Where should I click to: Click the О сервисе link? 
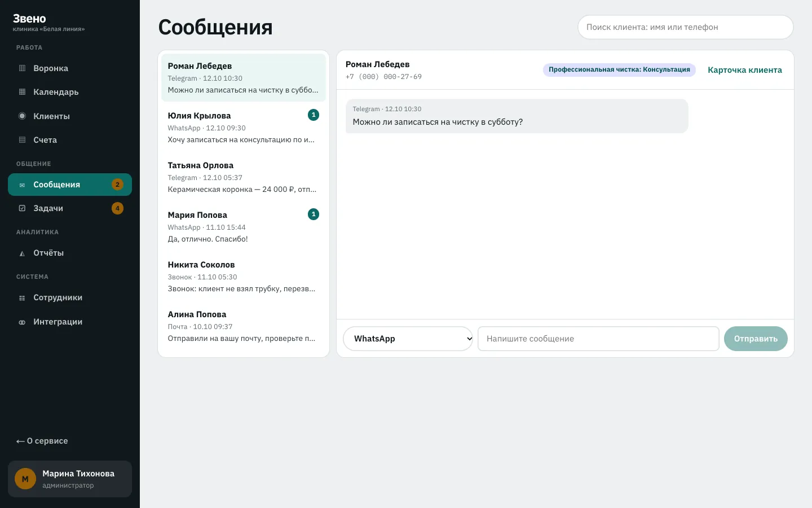(x=42, y=441)
